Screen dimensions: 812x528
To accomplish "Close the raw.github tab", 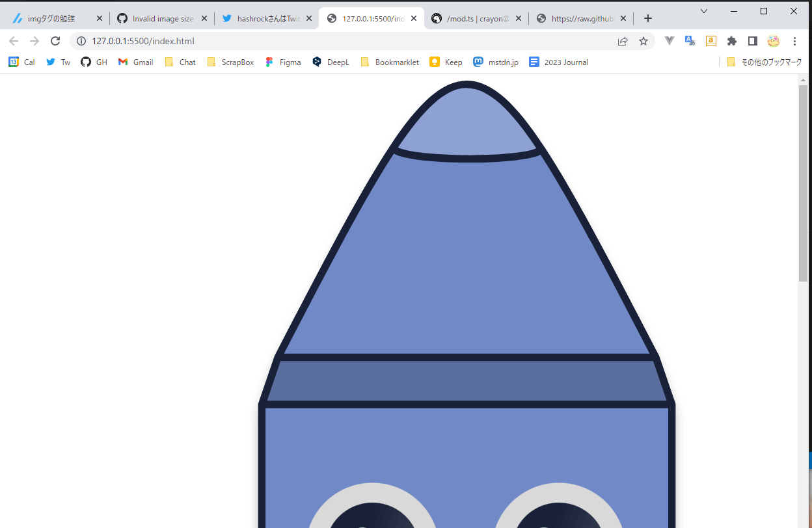I will (x=623, y=18).
